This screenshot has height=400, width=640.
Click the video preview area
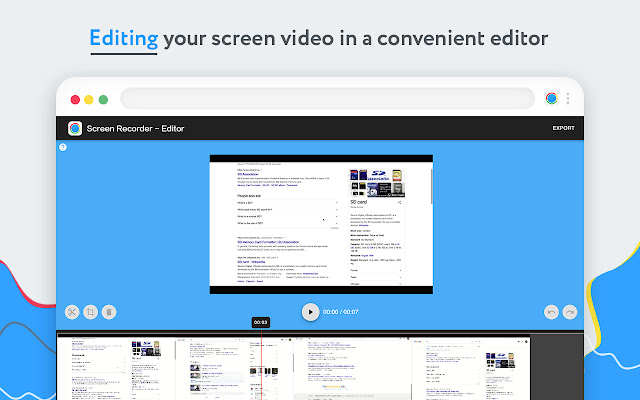[321, 224]
